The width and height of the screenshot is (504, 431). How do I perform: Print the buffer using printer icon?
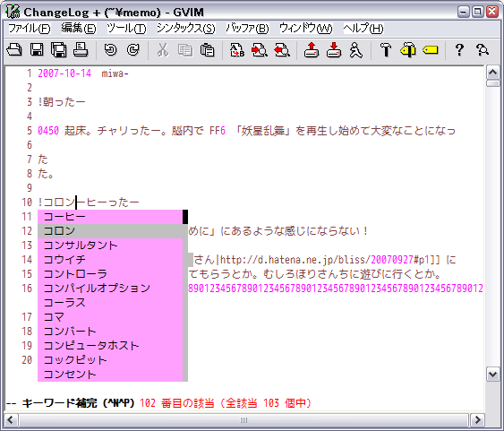81,50
